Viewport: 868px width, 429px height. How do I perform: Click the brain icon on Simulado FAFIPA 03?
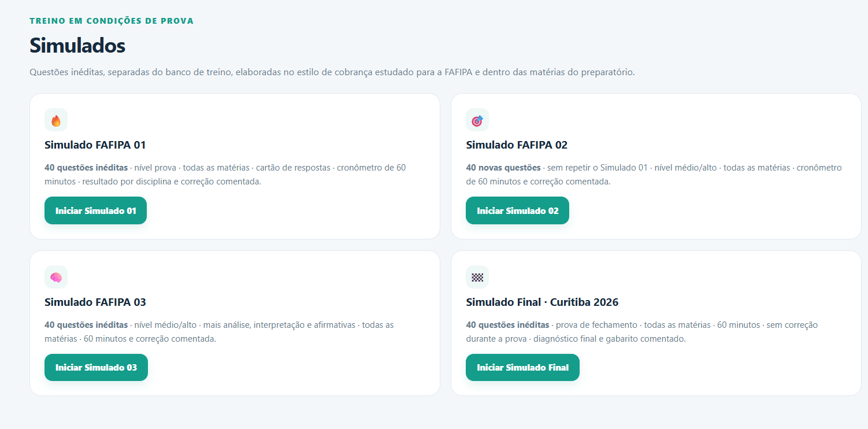pyautogui.click(x=56, y=277)
